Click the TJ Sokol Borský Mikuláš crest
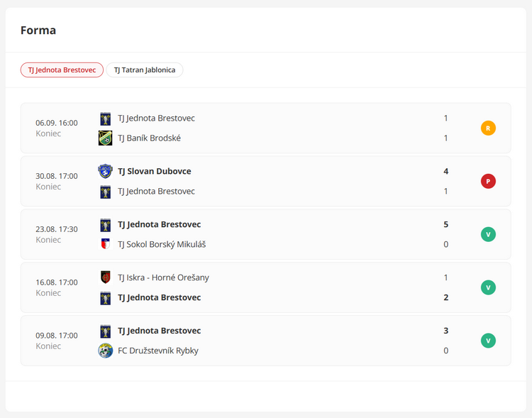This screenshot has width=532, height=418. (105, 244)
